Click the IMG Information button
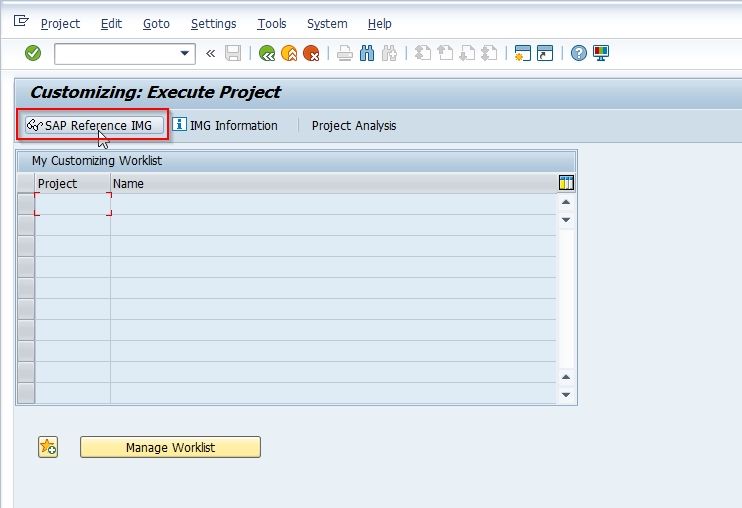742x508 pixels. [225, 125]
